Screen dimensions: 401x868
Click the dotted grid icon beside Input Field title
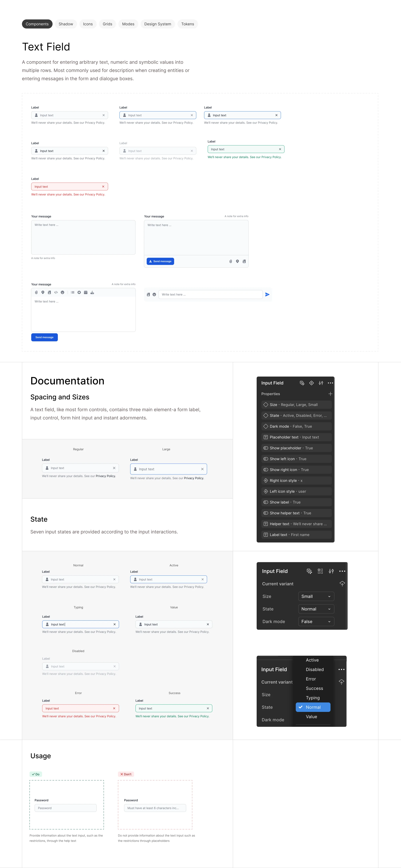(320, 571)
